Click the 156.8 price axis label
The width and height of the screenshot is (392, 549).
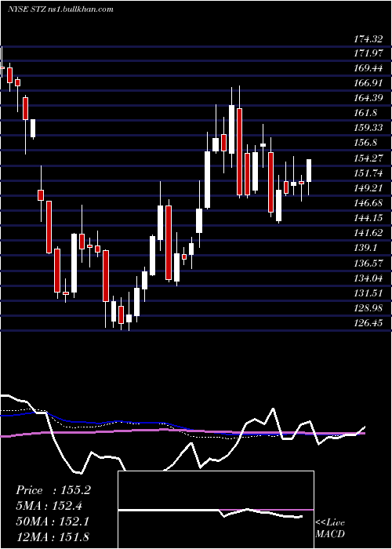[365, 143]
